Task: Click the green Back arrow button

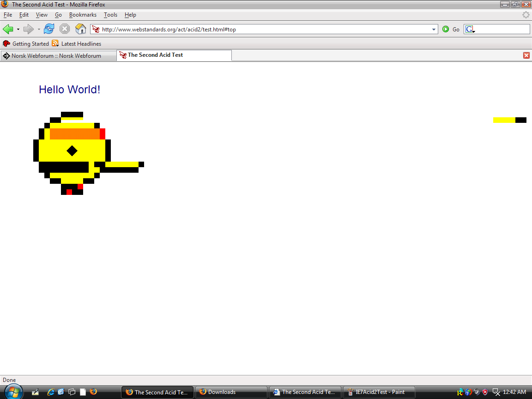Action: pyautogui.click(x=8, y=29)
